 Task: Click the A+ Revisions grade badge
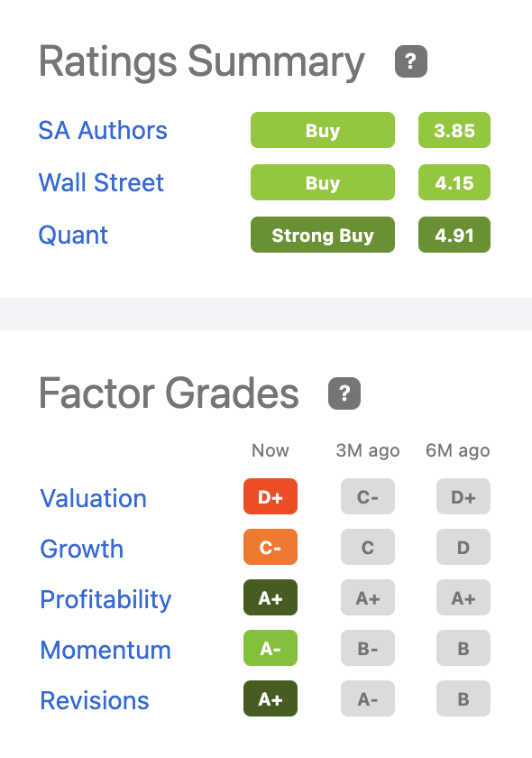click(271, 698)
